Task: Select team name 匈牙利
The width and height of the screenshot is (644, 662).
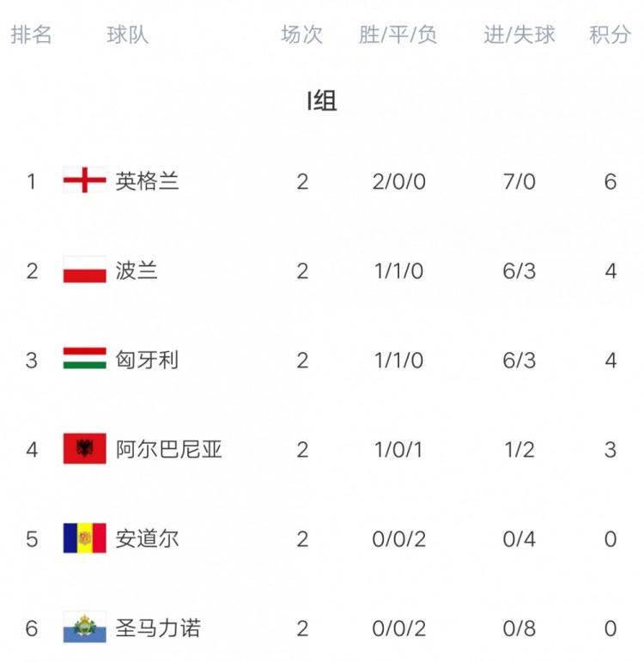Action: point(147,360)
